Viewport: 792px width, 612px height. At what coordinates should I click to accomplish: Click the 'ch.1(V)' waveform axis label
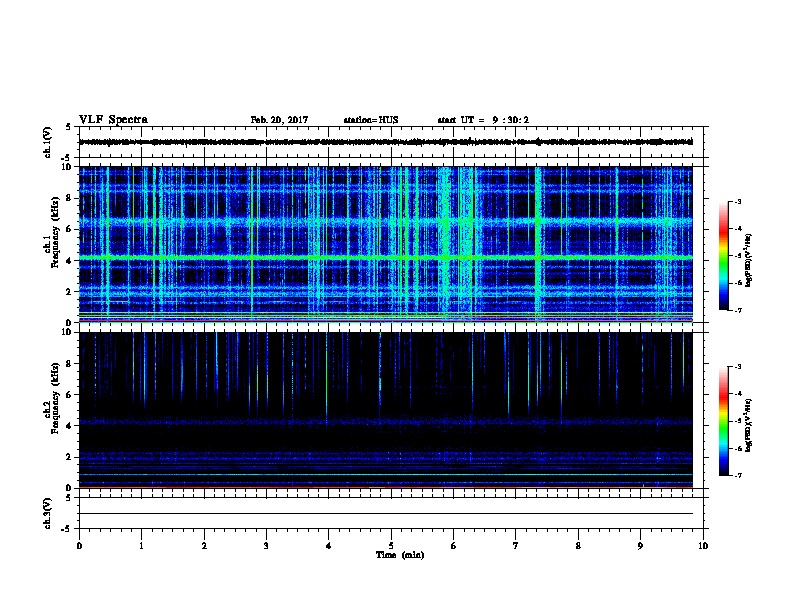[x=48, y=142]
